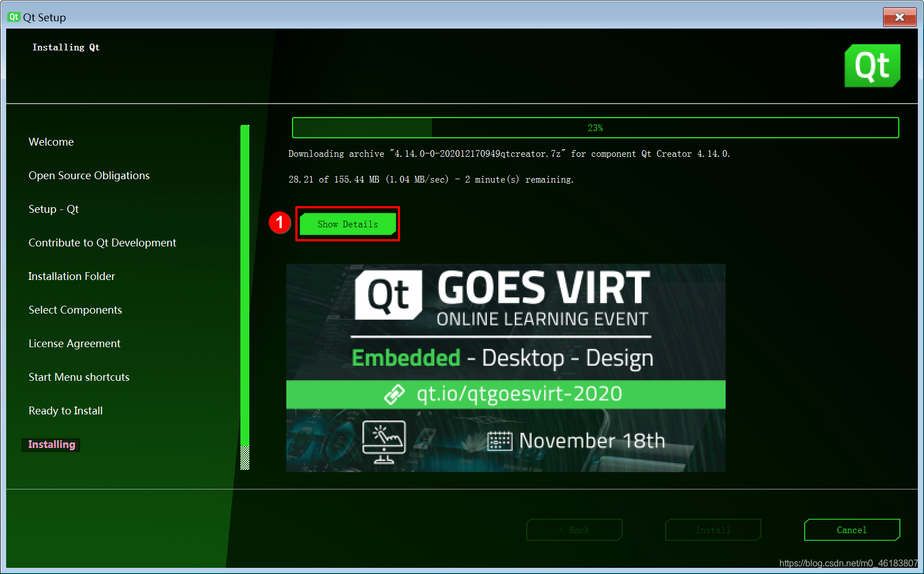
Task: Click the Qt logo in the header
Action: tap(872, 66)
